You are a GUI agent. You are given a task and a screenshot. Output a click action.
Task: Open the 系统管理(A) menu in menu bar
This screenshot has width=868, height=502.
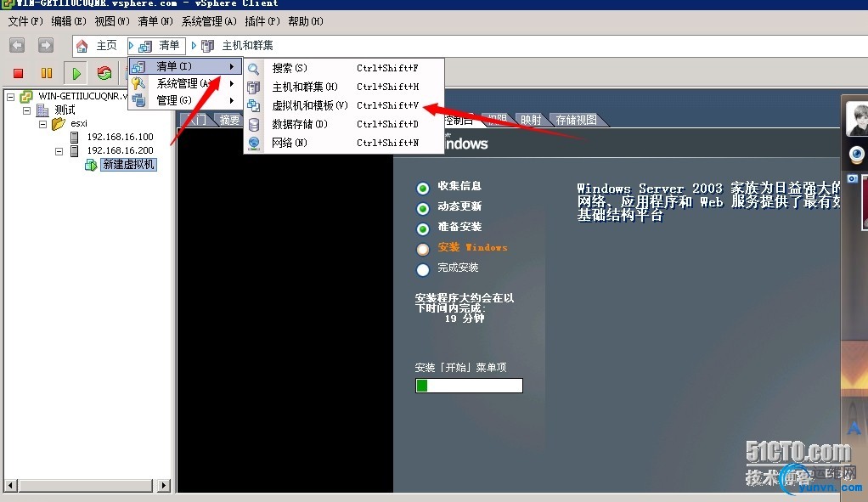click(x=209, y=21)
